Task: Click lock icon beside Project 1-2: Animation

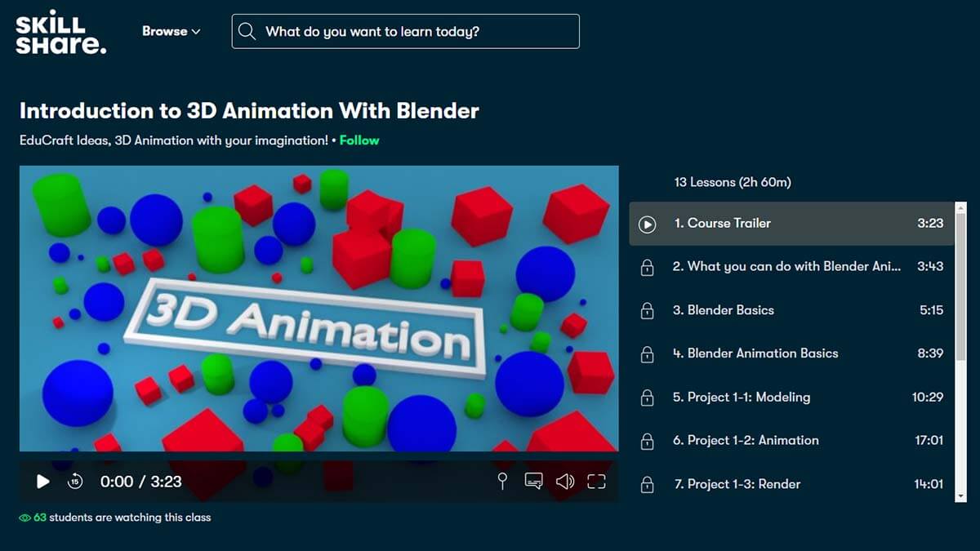Action: click(647, 441)
